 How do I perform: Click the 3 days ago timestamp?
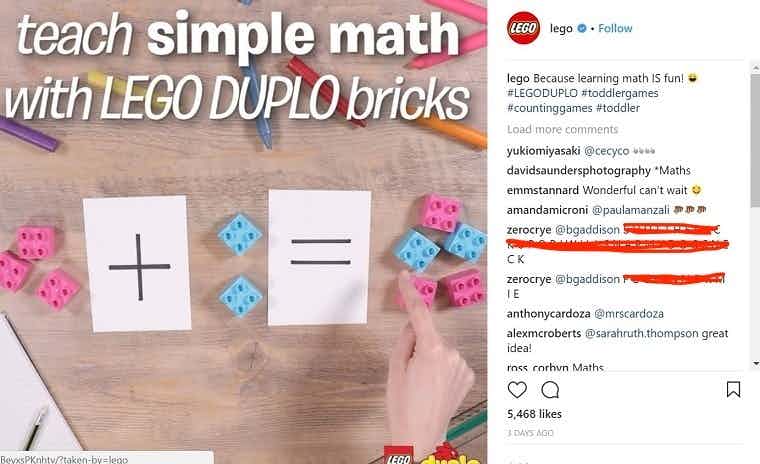click(530, 433)
